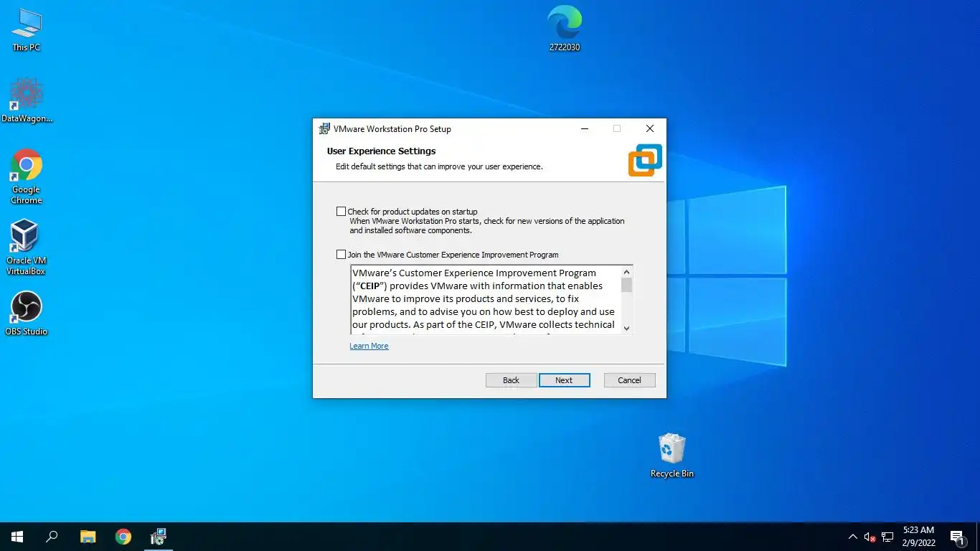Show the clock and date flyout

918,537
